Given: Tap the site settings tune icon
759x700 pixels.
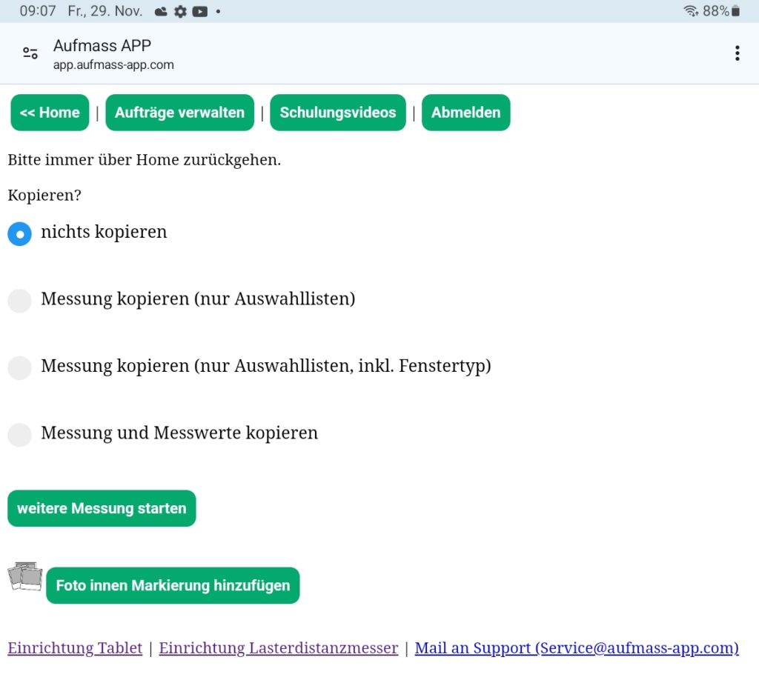Looking at the screenshot, I should click(30, 53).
